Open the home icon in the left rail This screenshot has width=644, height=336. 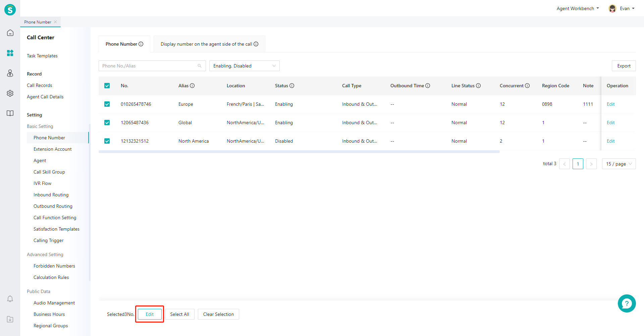click(10, 33)
